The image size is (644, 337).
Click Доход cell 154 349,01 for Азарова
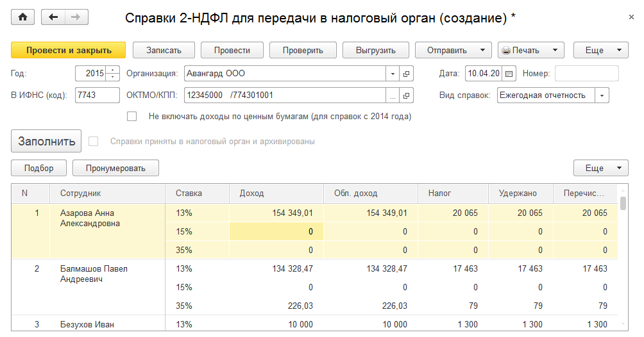[x=276, y=213]
